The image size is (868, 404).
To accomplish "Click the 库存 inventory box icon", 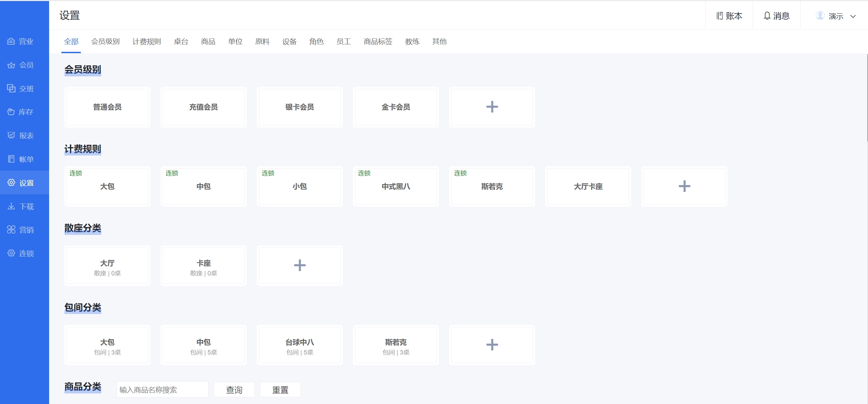I will pyautogui.click(x=11, y=112).
